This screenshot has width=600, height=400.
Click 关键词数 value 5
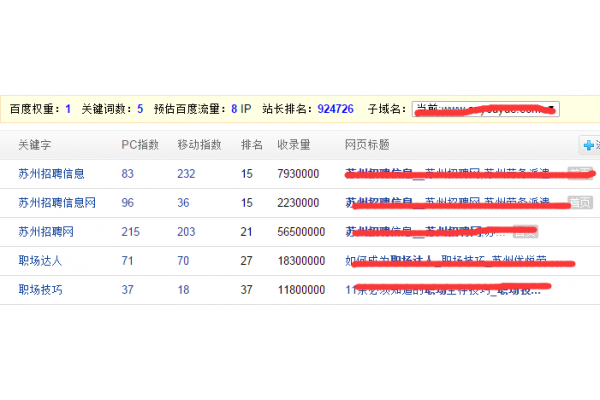click(140, 109)
